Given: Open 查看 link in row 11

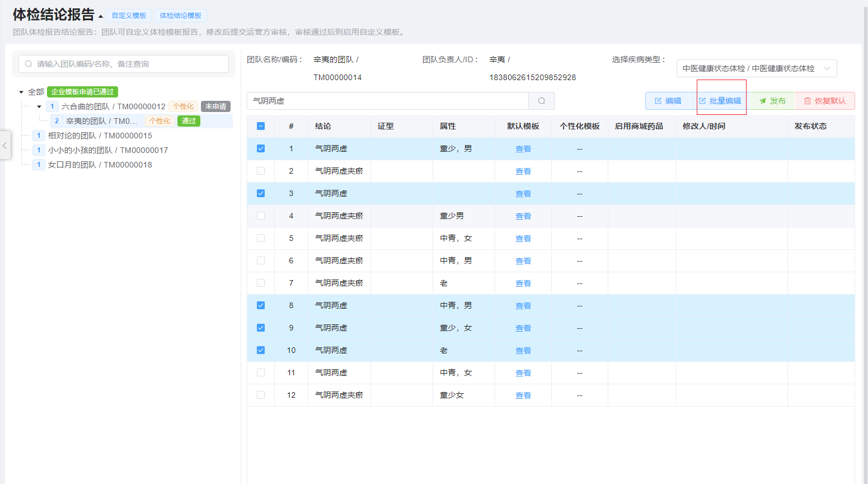Looking at the screenshot, I should pyautogui.click(x=523, y=373).
